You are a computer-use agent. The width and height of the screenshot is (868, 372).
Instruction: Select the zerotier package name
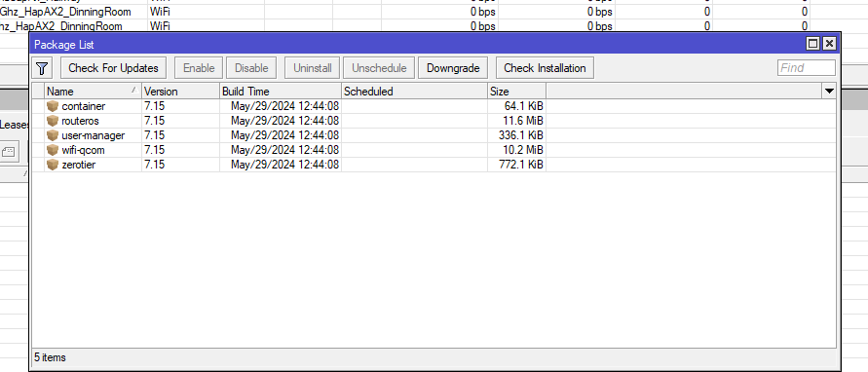79,165
